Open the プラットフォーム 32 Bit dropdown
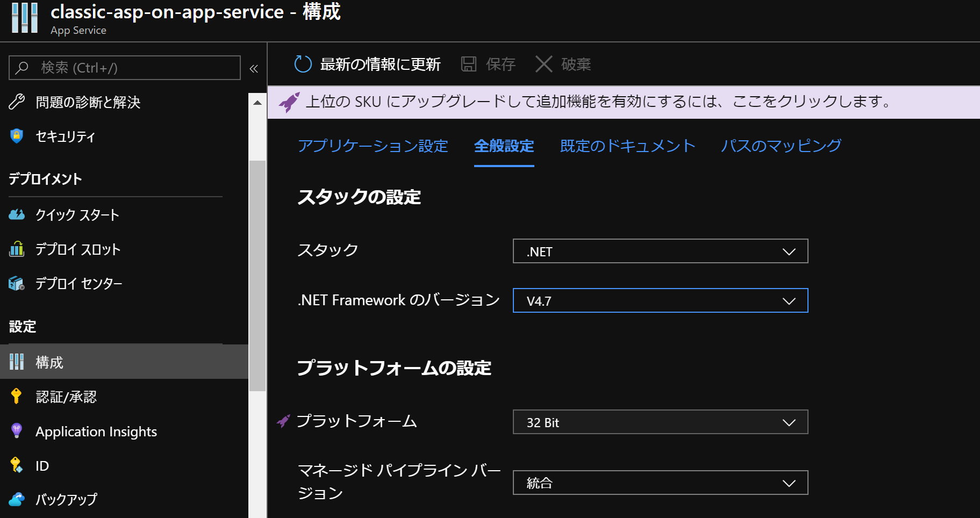 [660, 422]
